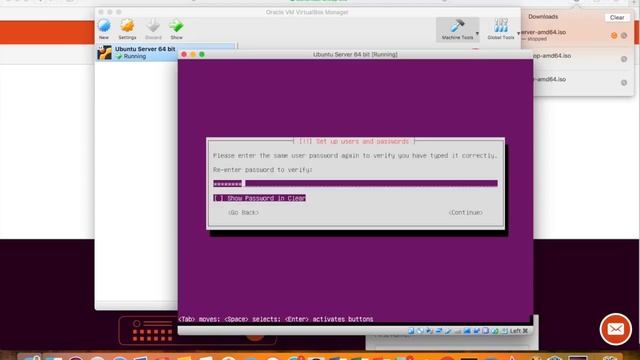Click the Left ⌘ host key label
Viewport: 640px width, 360px height.
[x=519, y=331]
